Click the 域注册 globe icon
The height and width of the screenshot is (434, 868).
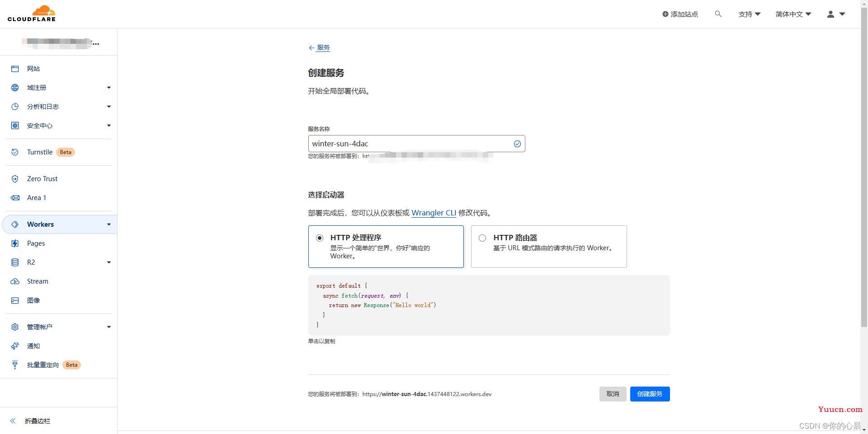click(x=15, y=88)
